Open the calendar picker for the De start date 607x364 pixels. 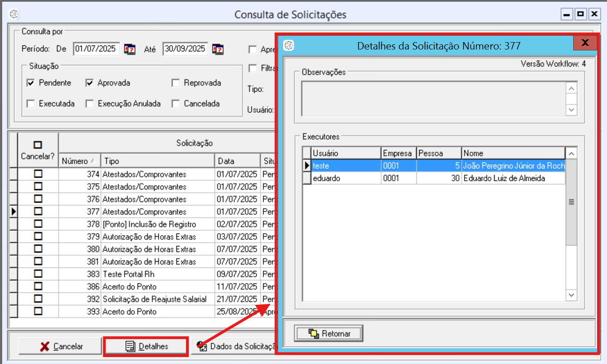[x=130, y=49]
